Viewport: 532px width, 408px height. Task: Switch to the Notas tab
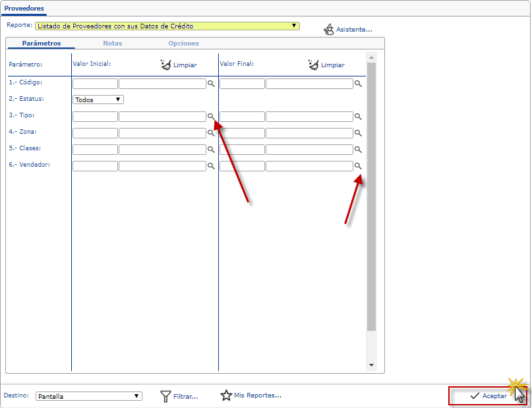pyautogui.click(x=112, y=44)
